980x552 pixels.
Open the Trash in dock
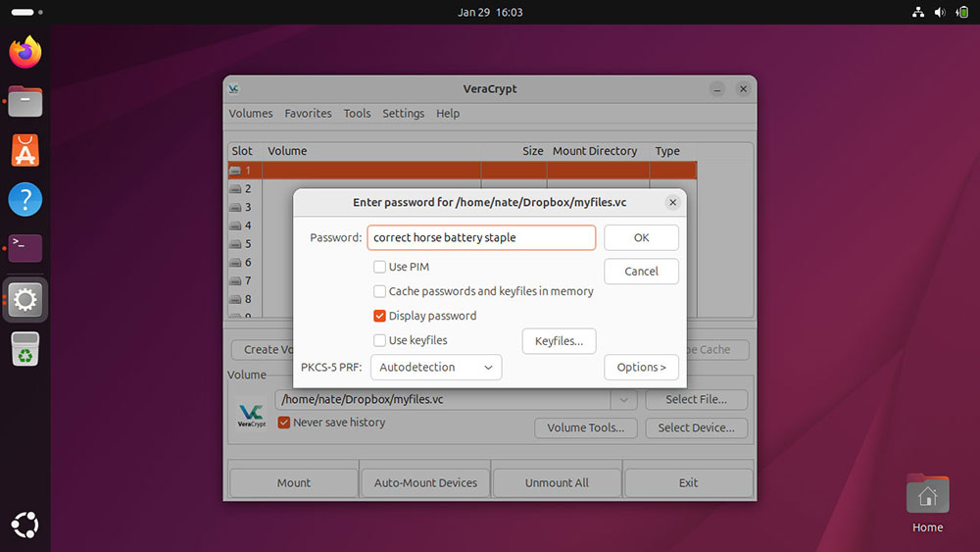tap(25, 349)
